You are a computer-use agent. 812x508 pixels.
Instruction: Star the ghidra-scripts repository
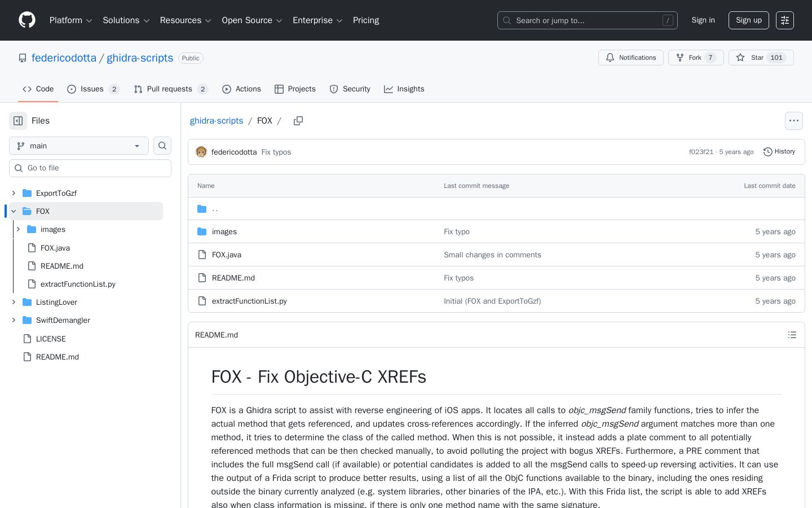coord(761,58)
